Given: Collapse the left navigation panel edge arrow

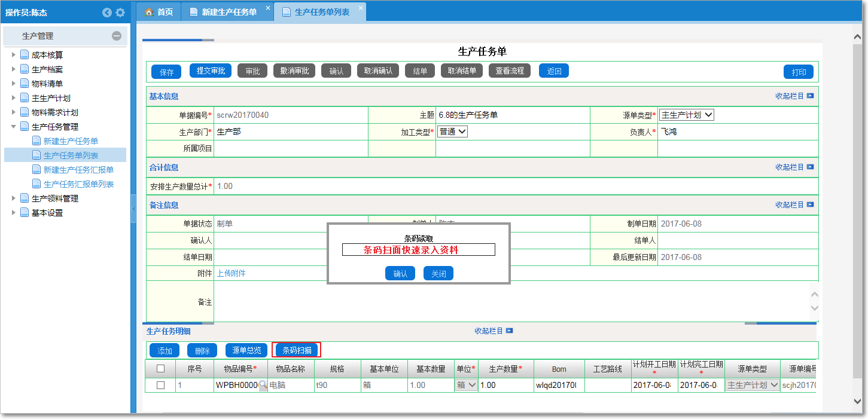Looking at the screenshot, I should pos(133,209).
